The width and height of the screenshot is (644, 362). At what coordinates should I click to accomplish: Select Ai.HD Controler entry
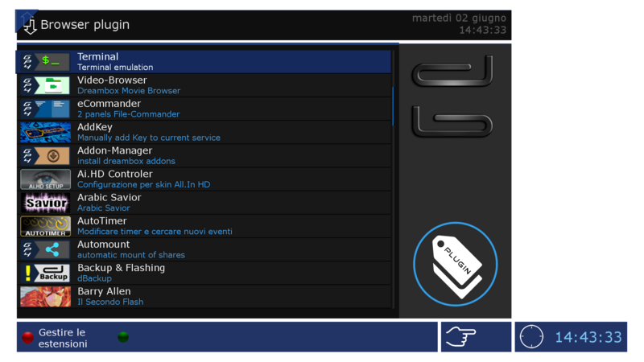point(204,179)
